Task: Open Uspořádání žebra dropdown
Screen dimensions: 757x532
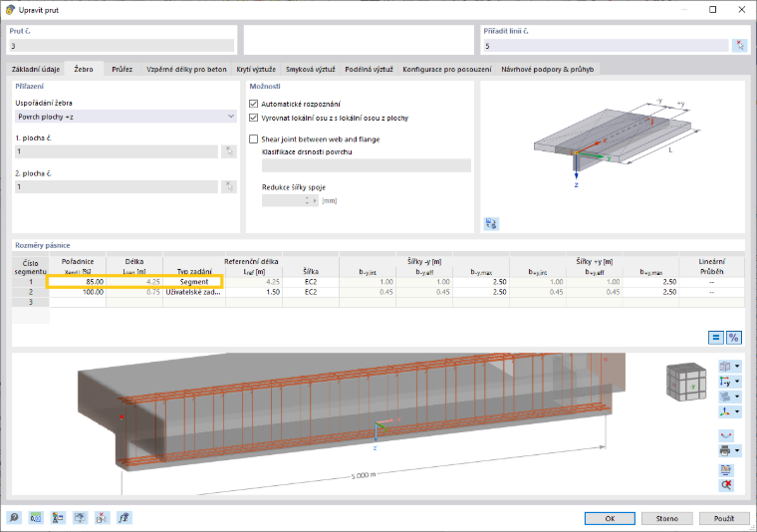Action: pos(126,117)
